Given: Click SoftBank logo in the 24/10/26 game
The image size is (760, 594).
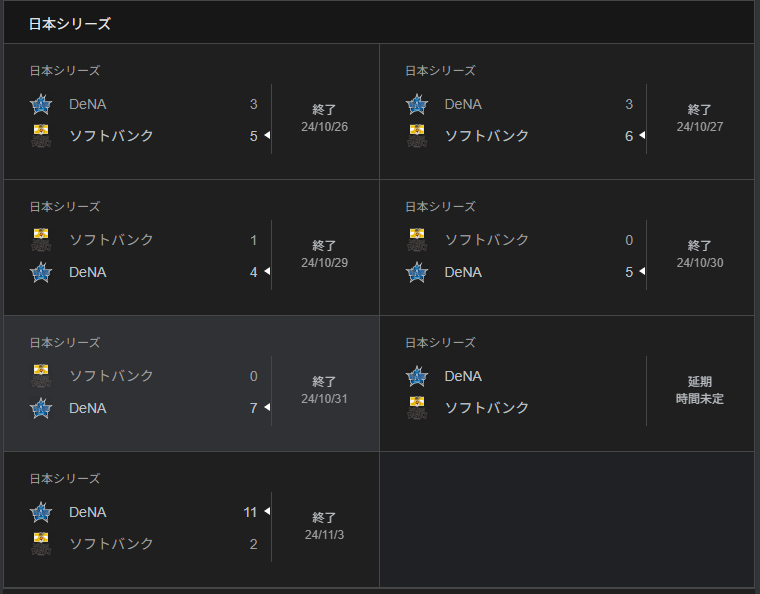Looking at the screenshot, I should click(x=41, y=136).
